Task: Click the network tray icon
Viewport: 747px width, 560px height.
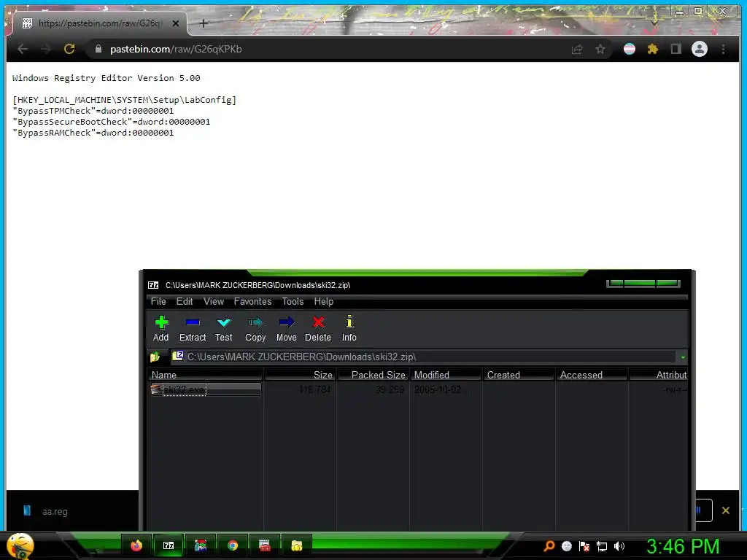Action: coord(602,546)
